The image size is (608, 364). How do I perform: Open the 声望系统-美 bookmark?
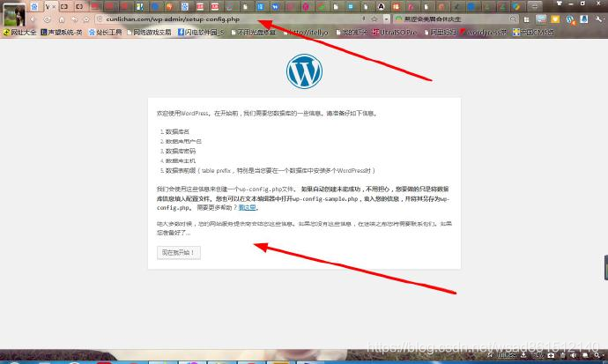62,33
